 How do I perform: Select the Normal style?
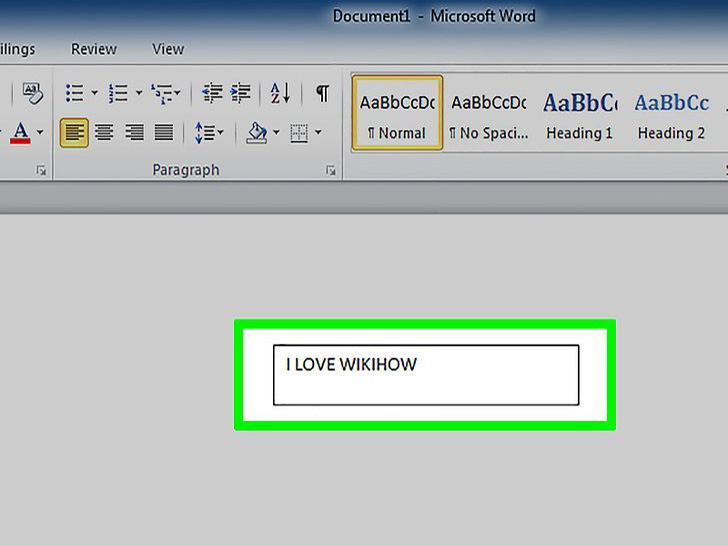pyautogui.click(x=397, y=113)
